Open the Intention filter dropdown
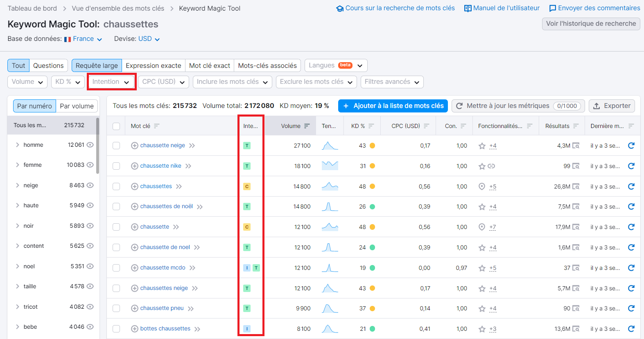This screenshot has width=644, height=339. coord(111,82)
